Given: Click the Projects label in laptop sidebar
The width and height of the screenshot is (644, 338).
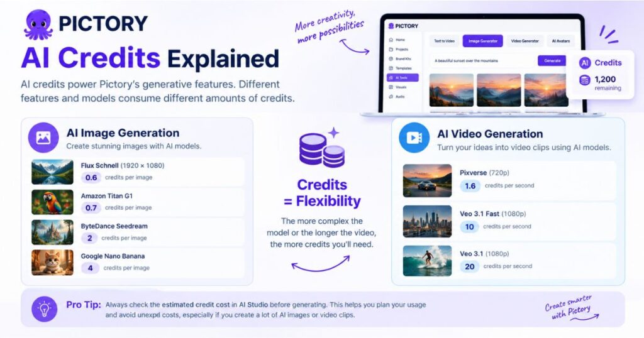Looking at the screenshot, I should click(402, 49).
